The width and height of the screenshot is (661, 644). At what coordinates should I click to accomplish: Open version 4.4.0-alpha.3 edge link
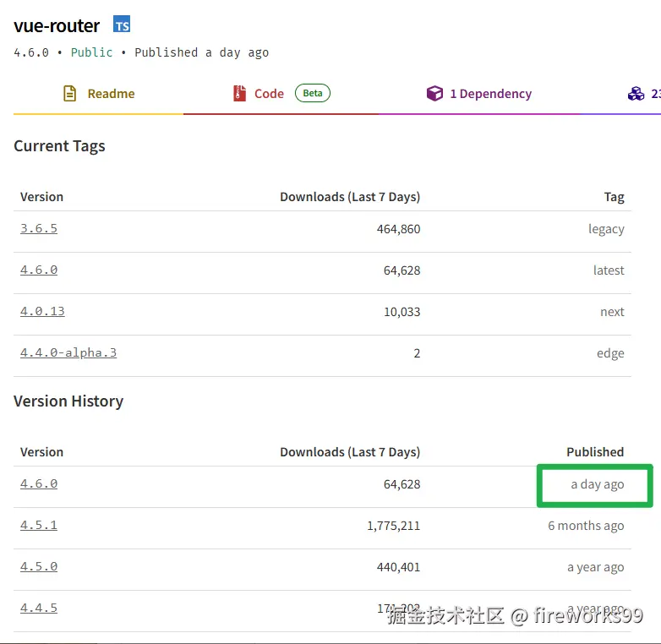(x=68, y=352)
